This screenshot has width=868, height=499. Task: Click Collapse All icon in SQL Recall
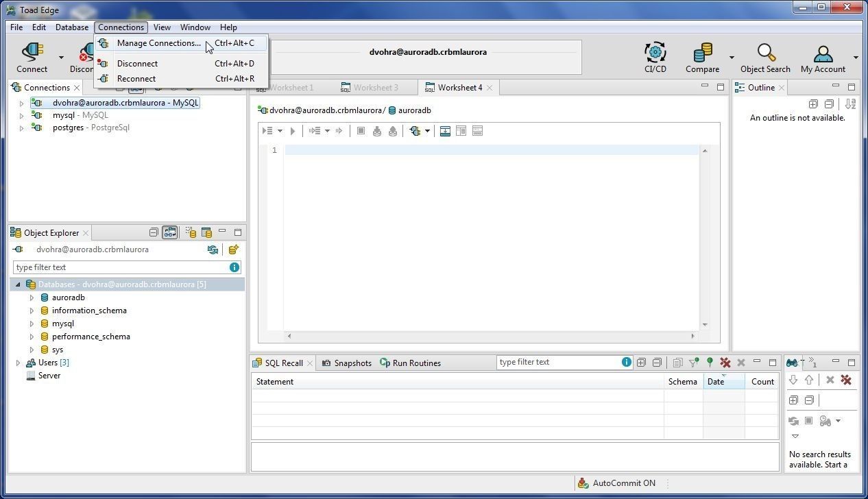pyautogui.click(x=657, y=363)
